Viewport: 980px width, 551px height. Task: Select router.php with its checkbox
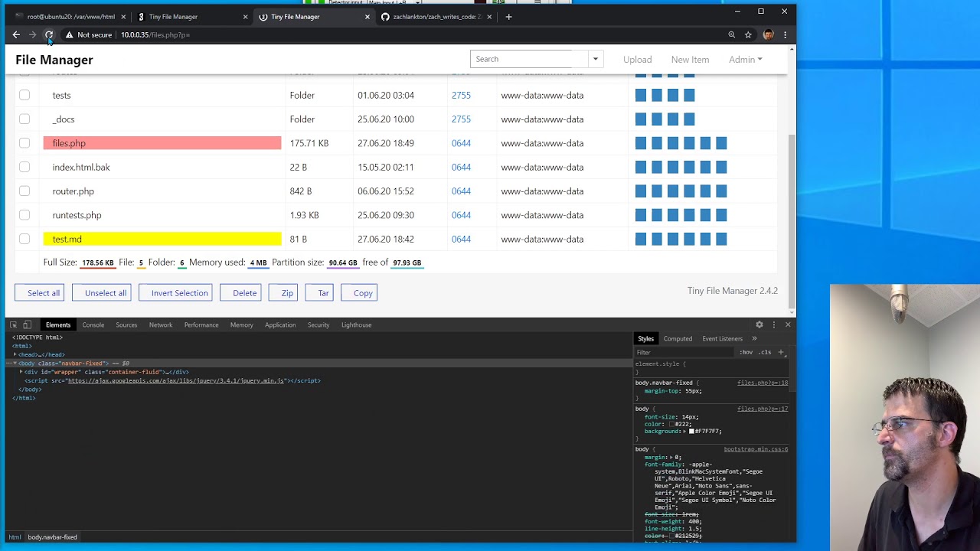tap(24, 191)
